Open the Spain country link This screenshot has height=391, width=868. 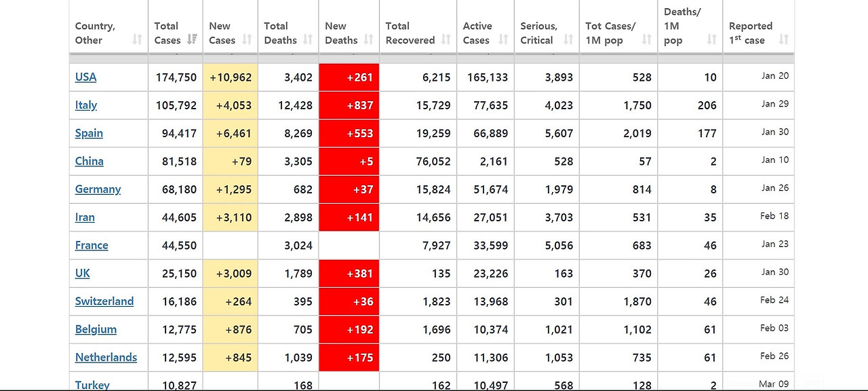pos(89,133)
